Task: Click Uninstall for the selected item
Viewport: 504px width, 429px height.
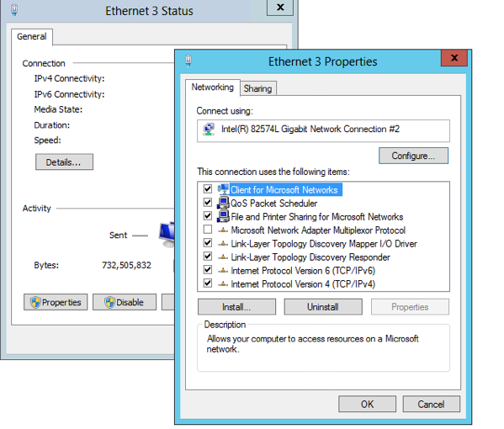Action: 323,307
